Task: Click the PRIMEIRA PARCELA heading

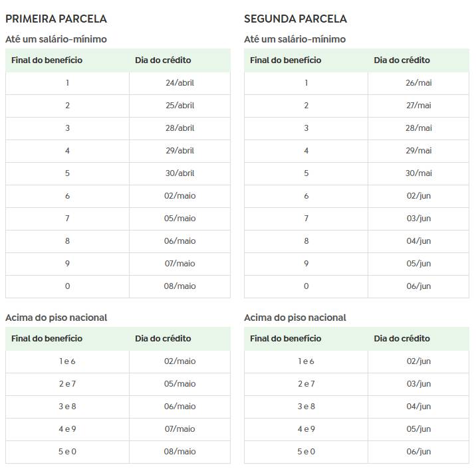Action: (x=56, y=19)
